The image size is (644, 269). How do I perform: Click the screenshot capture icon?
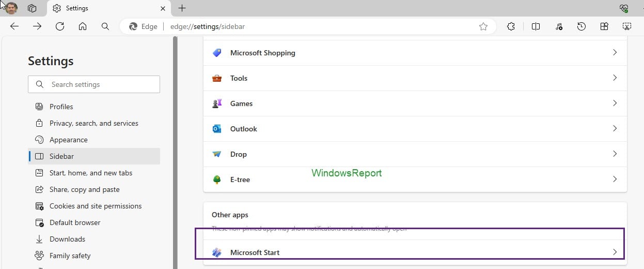[627, 26]
